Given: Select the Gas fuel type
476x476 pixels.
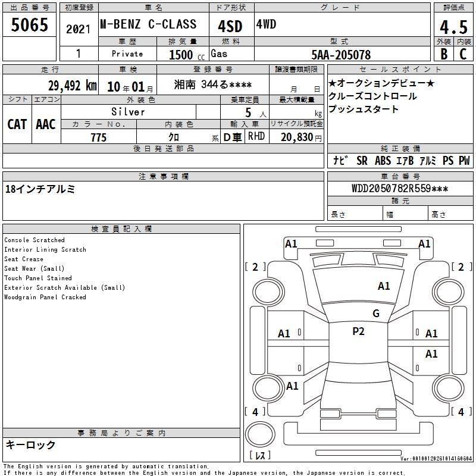Looking at the screenshot, I should coord(219,54).
